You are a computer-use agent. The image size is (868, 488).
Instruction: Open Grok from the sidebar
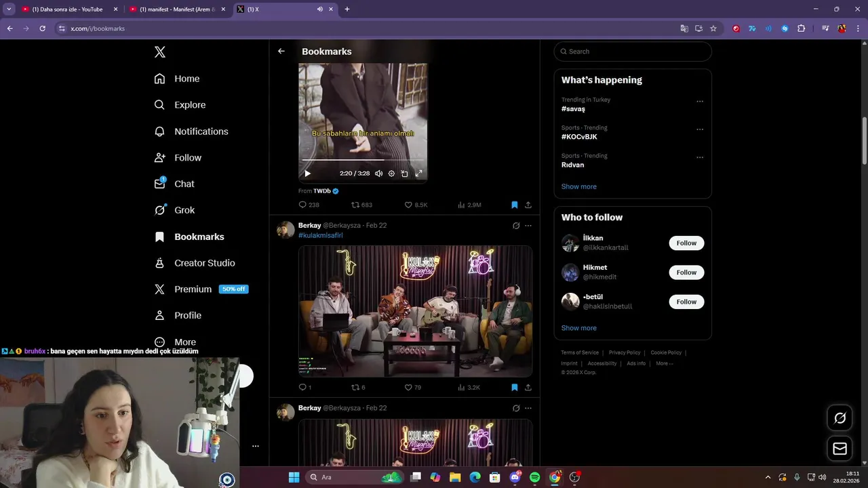coord(174,210)
